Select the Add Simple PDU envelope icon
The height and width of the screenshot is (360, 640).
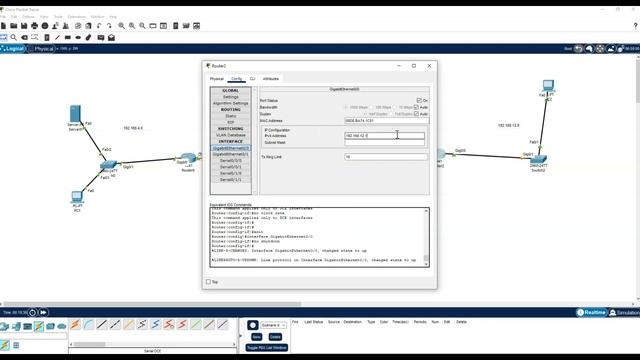[x=101, y=38]
